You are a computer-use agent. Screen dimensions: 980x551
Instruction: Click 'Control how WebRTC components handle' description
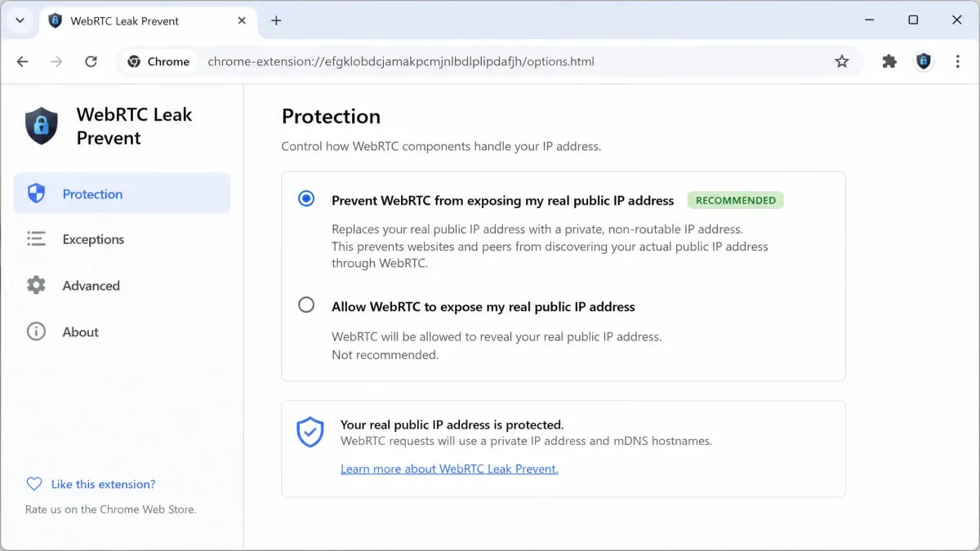pos(441,147)
